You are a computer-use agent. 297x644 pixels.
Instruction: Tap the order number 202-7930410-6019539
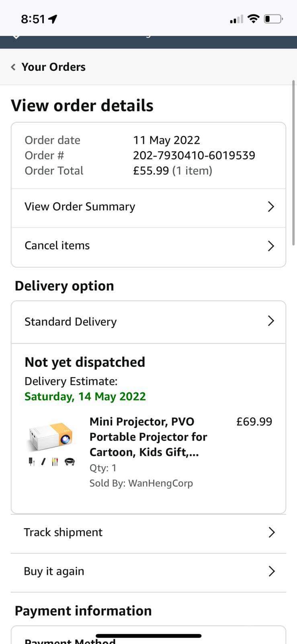(x=194, y=155)
